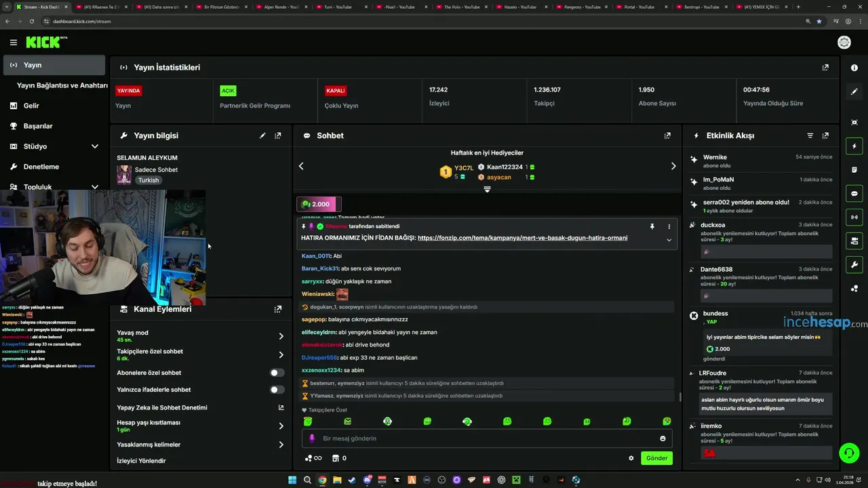Toggle the lightning activity widget in right sidebar
Screen dimensions: 868x488
pos(854,146)
